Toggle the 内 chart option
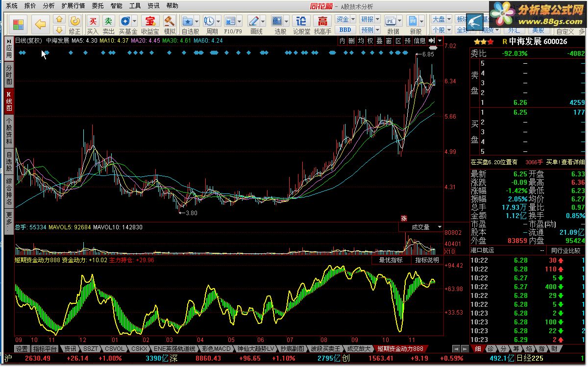588x367 pixels. pos(342,41)
